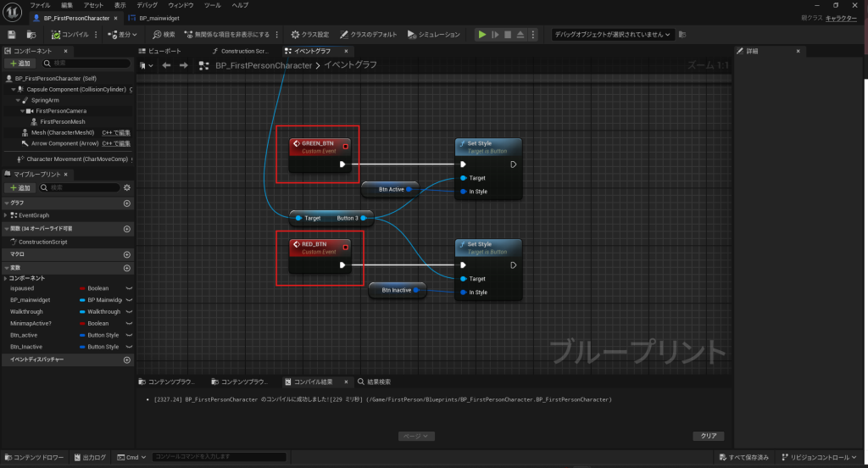Image resolution: width=868 pixels, height=468 pixels.
Task: Click the Btn Active variable output pin
Action: click(409, 189)
